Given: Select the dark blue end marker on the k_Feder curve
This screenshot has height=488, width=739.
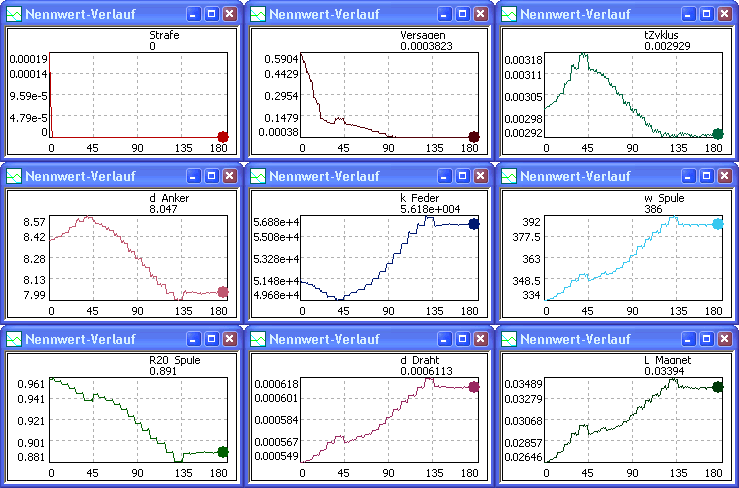Looking at the screenshot, I should (x=474, y=225).
